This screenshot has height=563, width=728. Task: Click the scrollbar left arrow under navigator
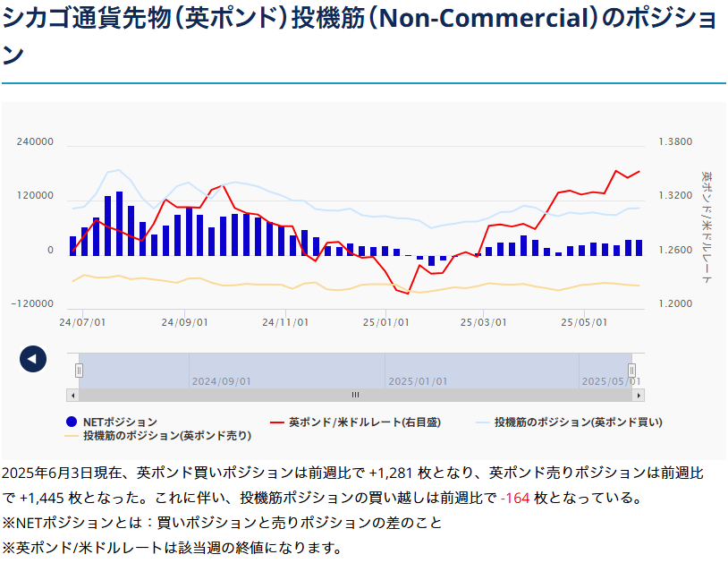(72, 395)
